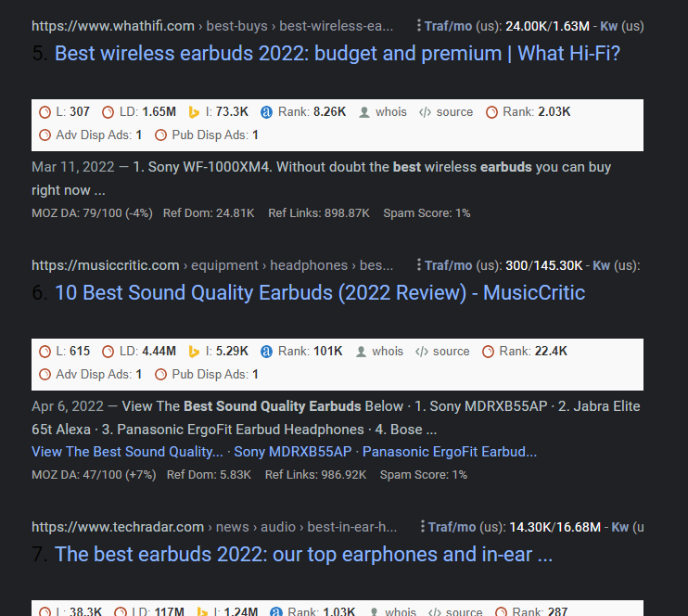The height and width of the screenshot is (616, 688).
Task: Click the circle icon next to L: 38.3K
Action: [x=45, y=611]
